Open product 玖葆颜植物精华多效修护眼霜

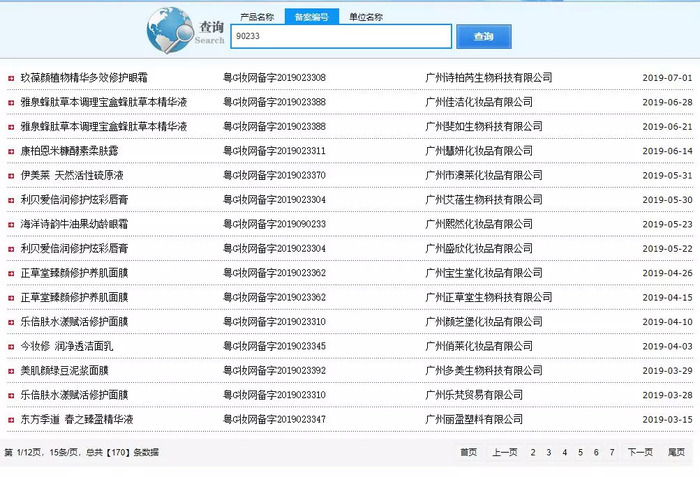[x=84, y=78]
